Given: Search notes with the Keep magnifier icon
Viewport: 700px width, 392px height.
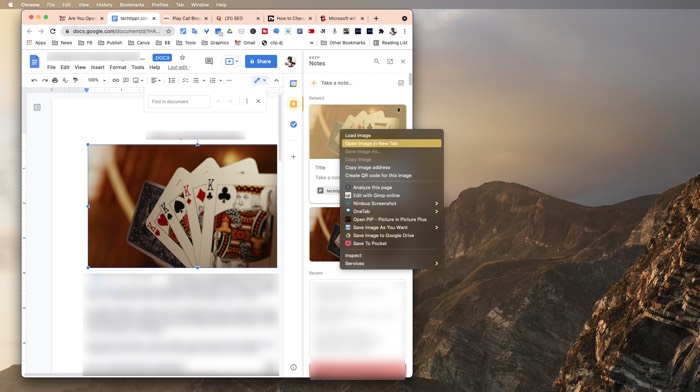Looking at the screenshot, I should (376, 61).
